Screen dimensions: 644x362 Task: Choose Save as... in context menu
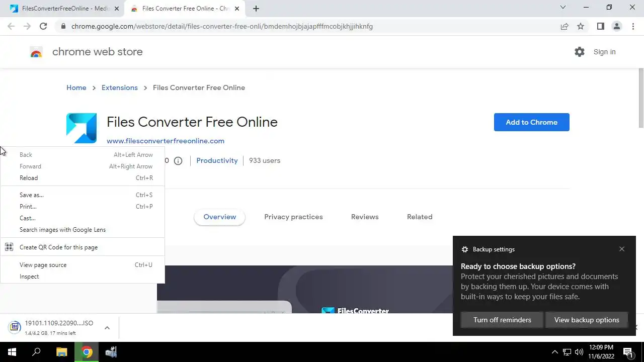[83, 195]
